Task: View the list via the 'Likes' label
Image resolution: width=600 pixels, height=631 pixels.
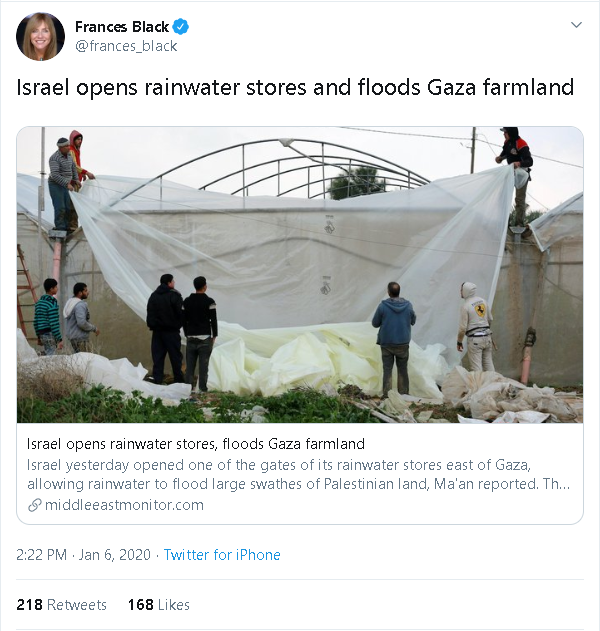Action: pyautogui.click(x=174, y=605)
